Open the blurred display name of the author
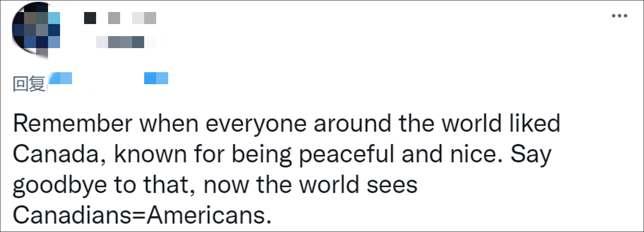The height and width of the screenshot is (232, 644). (120, 18)
